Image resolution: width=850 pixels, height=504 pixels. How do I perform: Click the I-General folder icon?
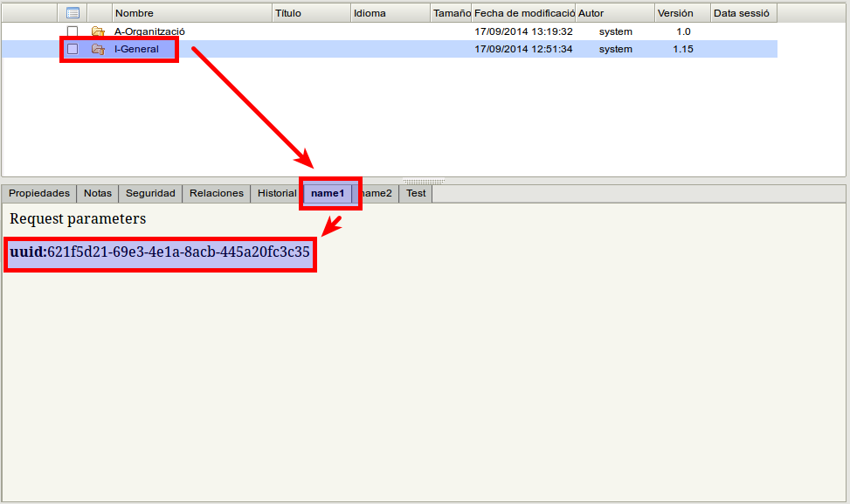(98, 49)
